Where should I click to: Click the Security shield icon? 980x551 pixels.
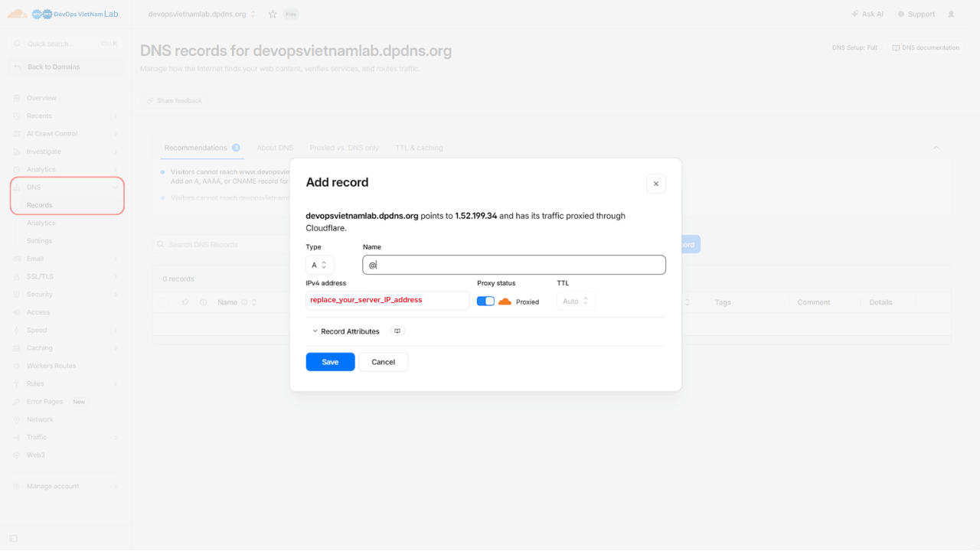pos(17,294)
